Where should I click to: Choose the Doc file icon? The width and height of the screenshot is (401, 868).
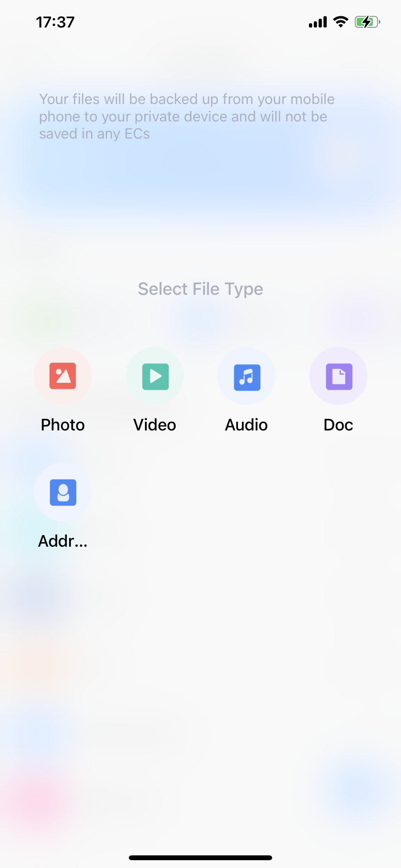pyautogui.click(x=339, y=376)
